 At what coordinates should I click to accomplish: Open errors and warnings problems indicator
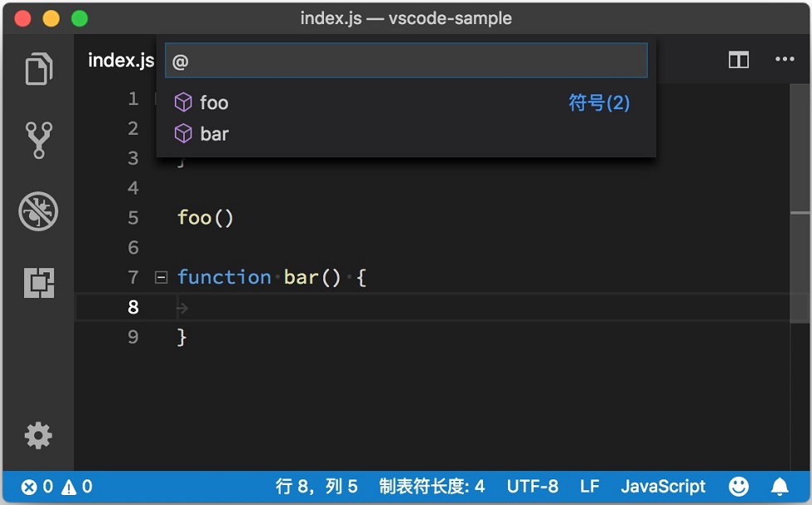[56, 487]
